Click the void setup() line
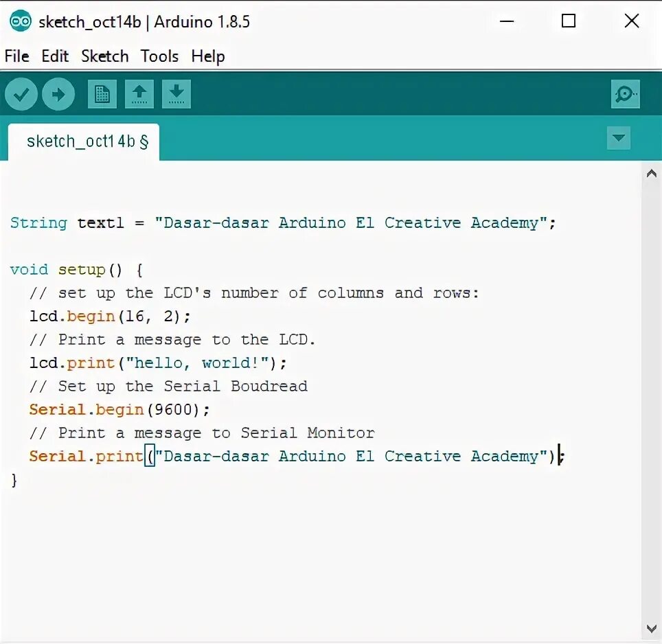Image resolution: width=662 pixels, height=644 pixels. 76,270
